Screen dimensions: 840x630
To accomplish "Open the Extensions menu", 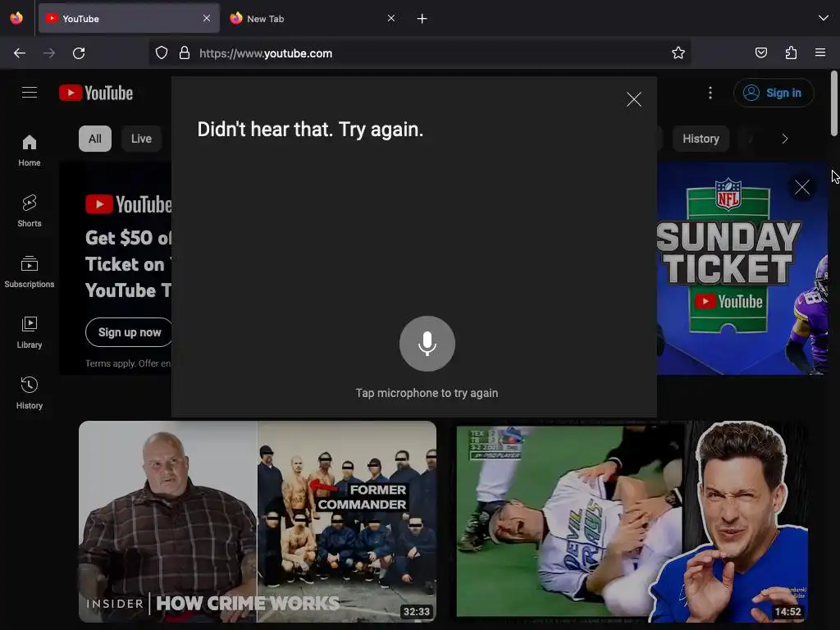I will click(x=791, y=53).
